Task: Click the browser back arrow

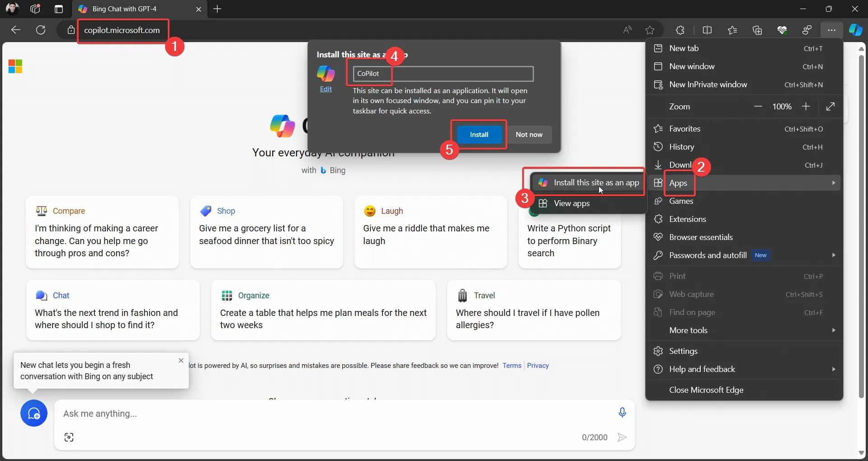Action: 16,30
